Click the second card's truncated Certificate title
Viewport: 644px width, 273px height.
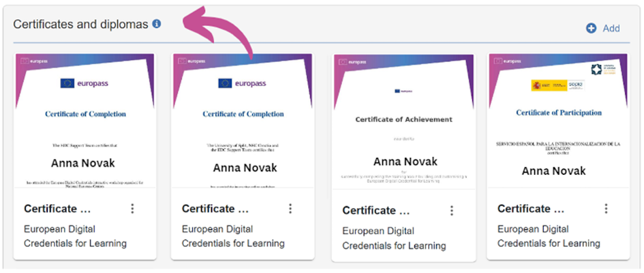[x=215, y=209]
